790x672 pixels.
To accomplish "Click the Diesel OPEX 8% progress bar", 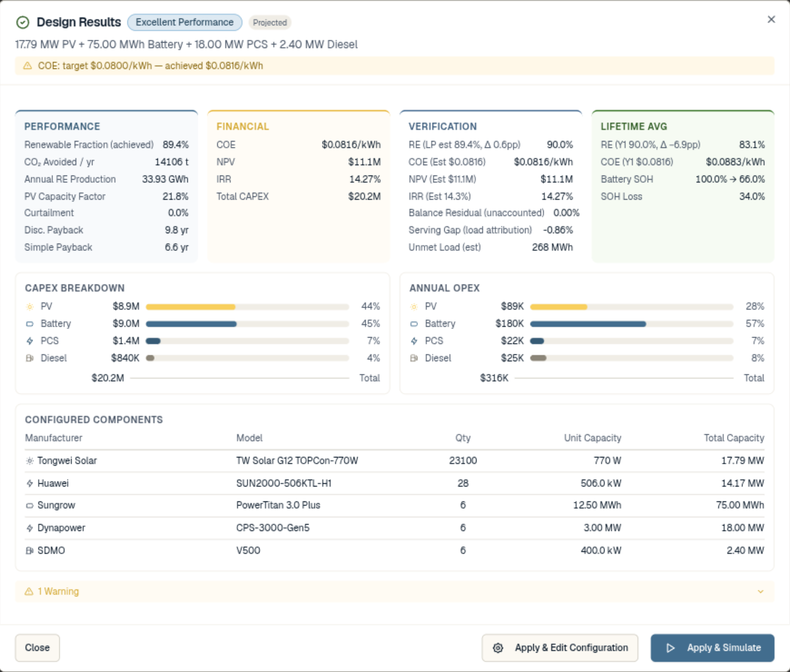I will pyautogui.click(x=632, y=358).
